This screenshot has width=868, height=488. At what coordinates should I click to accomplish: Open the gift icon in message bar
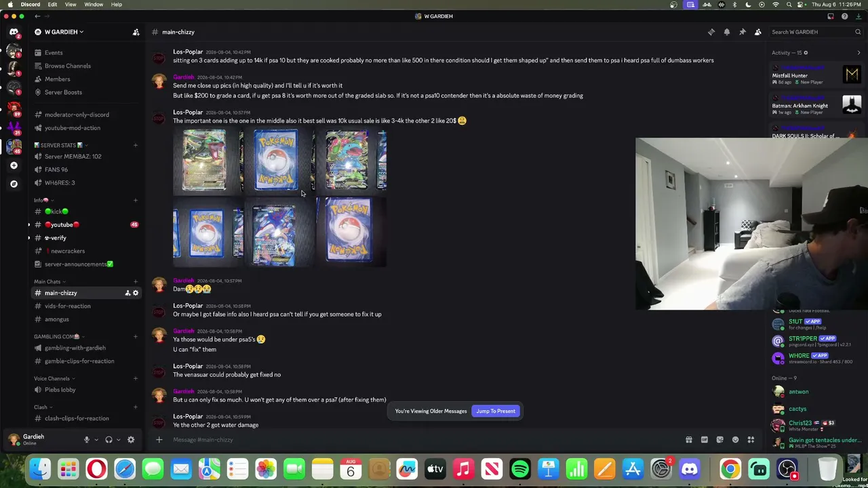[688, 440]
